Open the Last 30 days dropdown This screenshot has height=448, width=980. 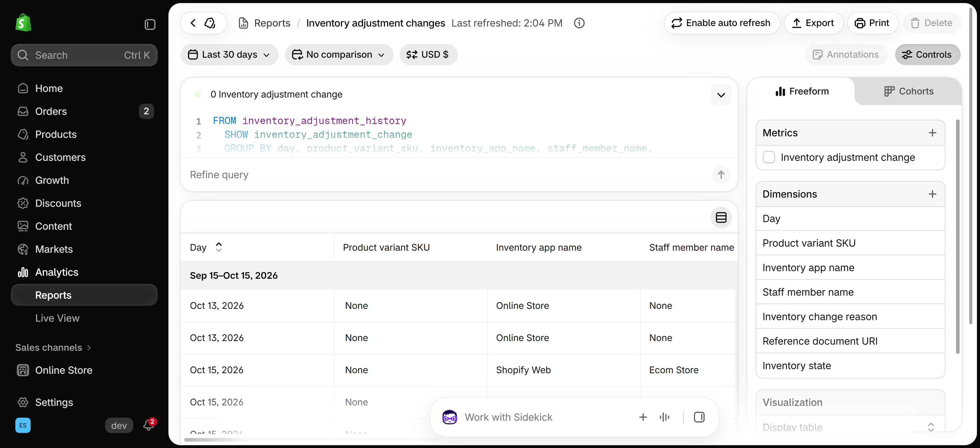pyautogui.click(x=229, y=55)
